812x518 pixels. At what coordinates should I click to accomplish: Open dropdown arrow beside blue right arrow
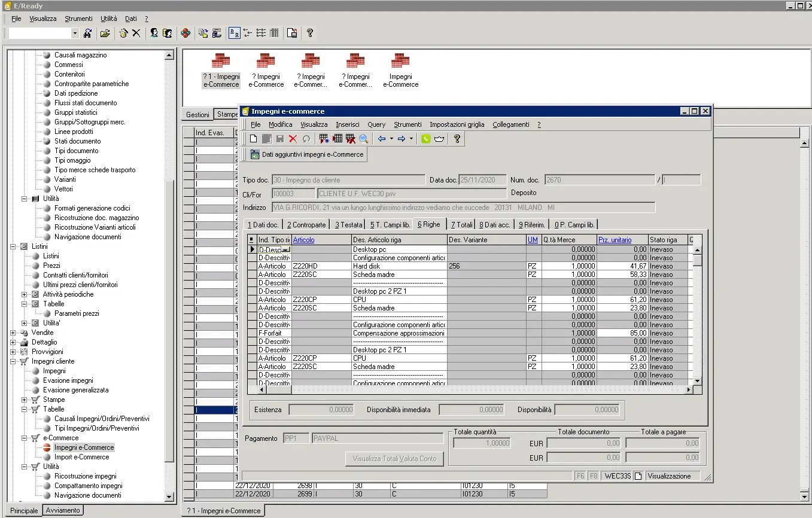pyautogui.click(x=412, y=139)
